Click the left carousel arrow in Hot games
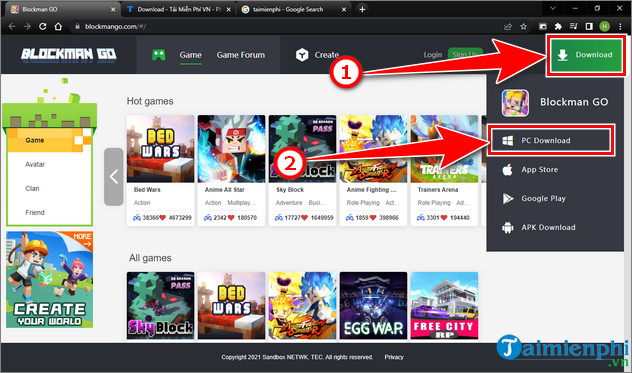 click(x=114, y=177)
